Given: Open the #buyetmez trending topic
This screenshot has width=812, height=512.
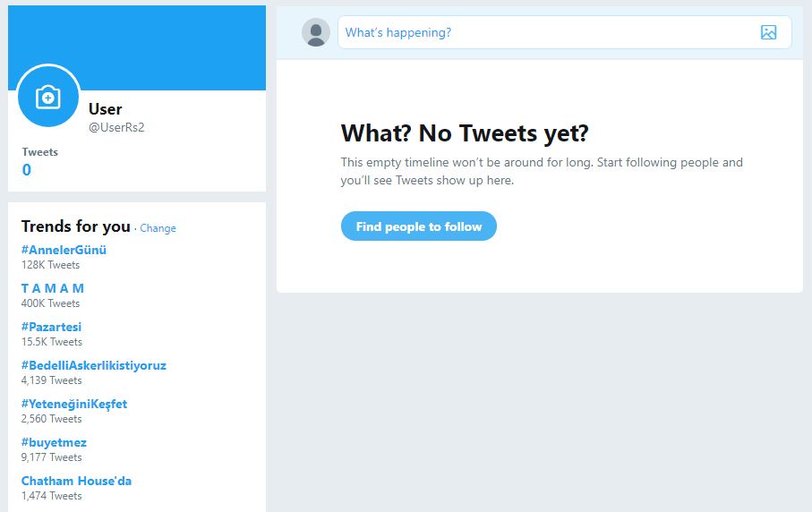Looking at the screenshot, I should coord(54,442).
